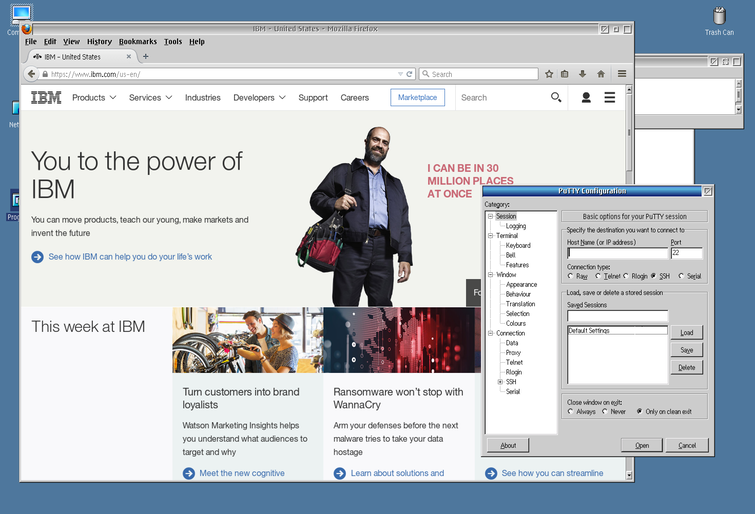Screen dimensions: 755x514
Task: Click arrow icon beside 'Meet the new cognitive'
Action: pyautogui.click(x=189, y=474)
